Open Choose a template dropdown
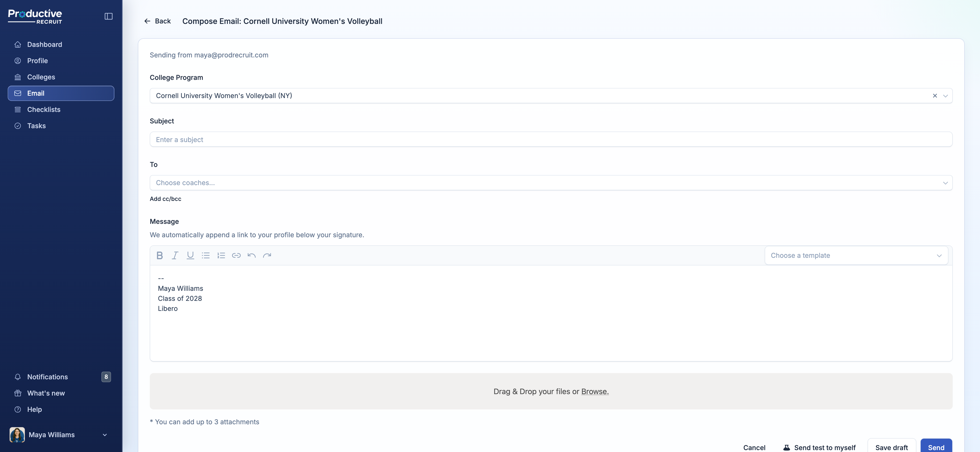 (856, 255)
